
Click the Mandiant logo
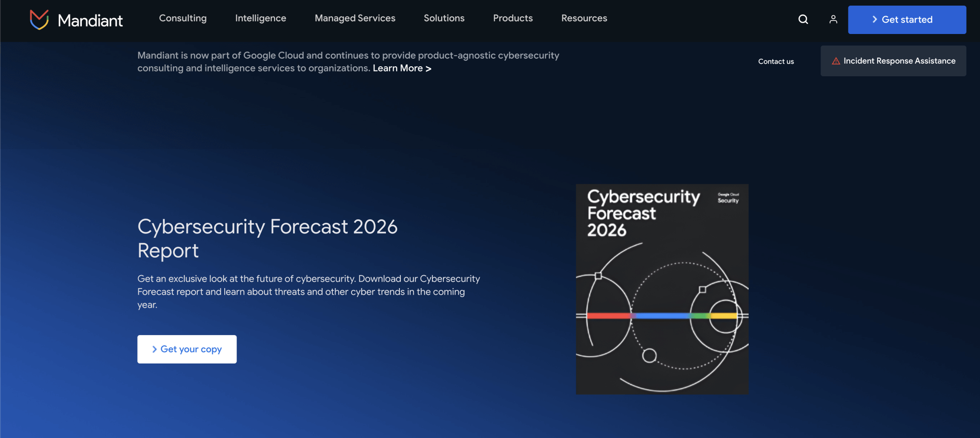[x=76, y=19]
